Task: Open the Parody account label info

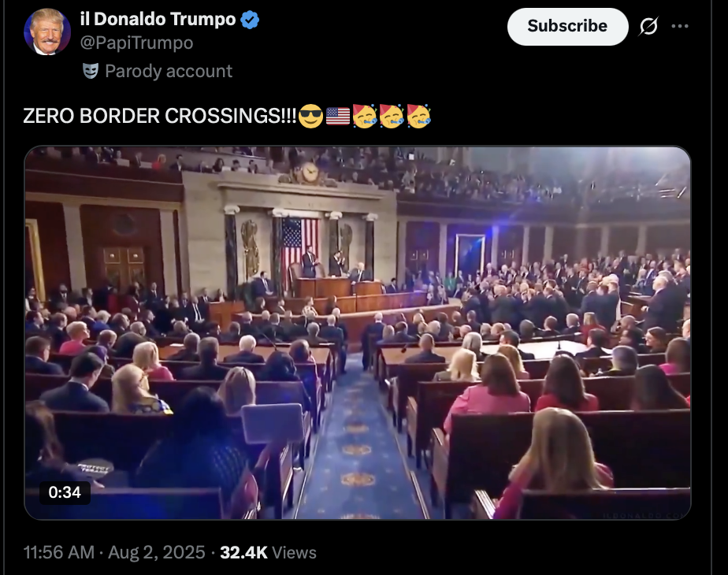Action: [169, 71]
